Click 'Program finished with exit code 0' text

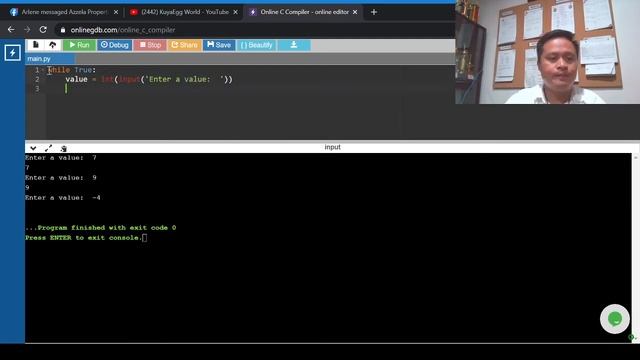(x=100, y=228)
